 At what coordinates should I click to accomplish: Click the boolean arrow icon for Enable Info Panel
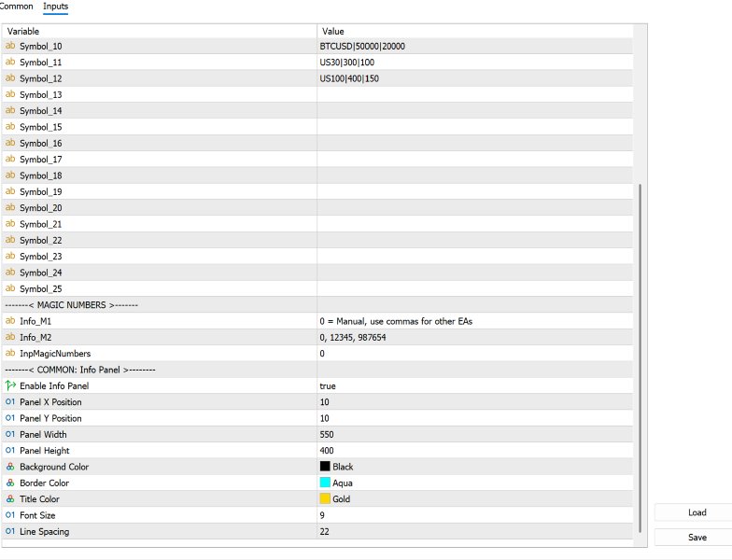(10, 385)
